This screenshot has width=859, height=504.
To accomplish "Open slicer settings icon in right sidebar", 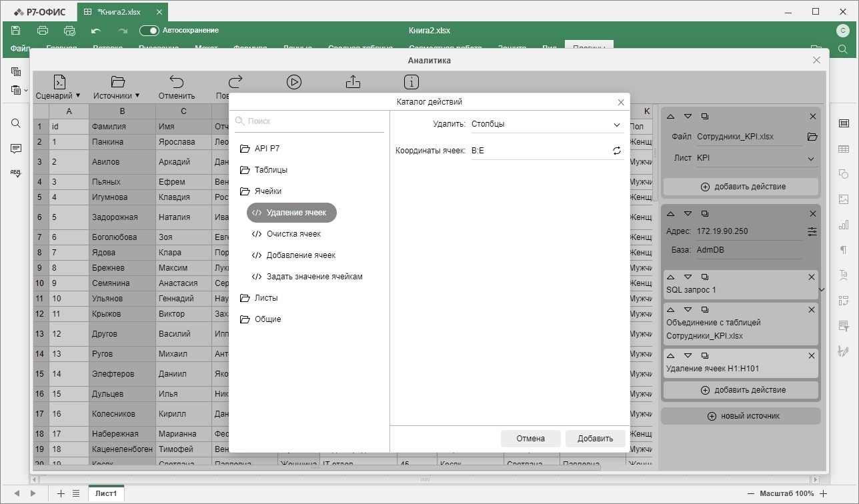I will (x=844, y=325).
